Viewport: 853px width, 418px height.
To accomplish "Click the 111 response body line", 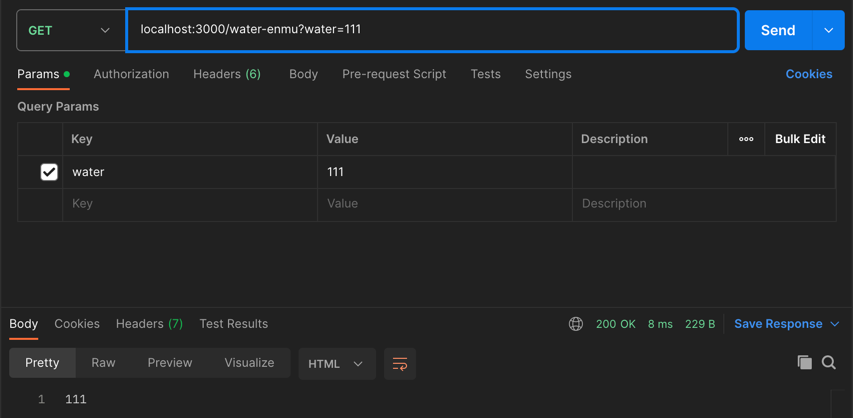I will tap(76, 399).
